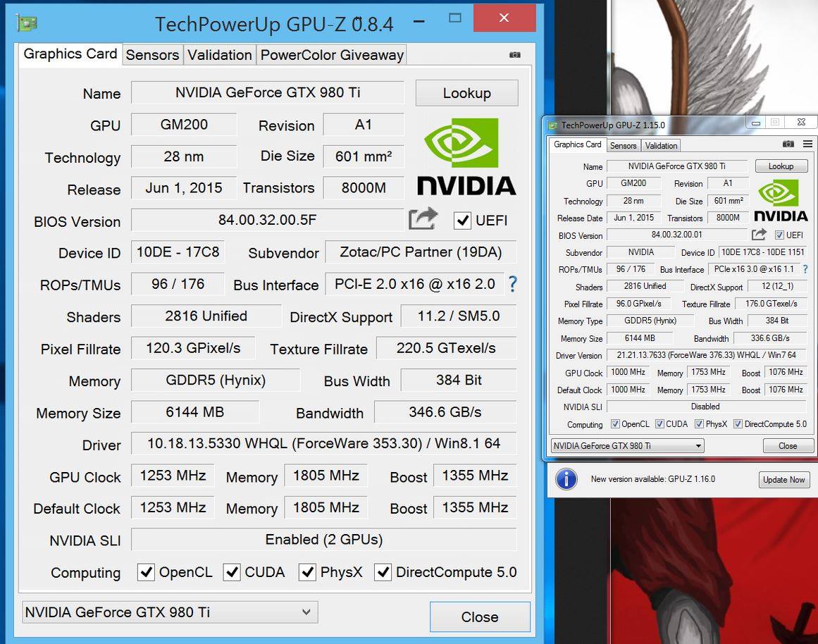Toggle DirectCompute 5.0 checkbox in GPU-Z 1.15.0

738,423
